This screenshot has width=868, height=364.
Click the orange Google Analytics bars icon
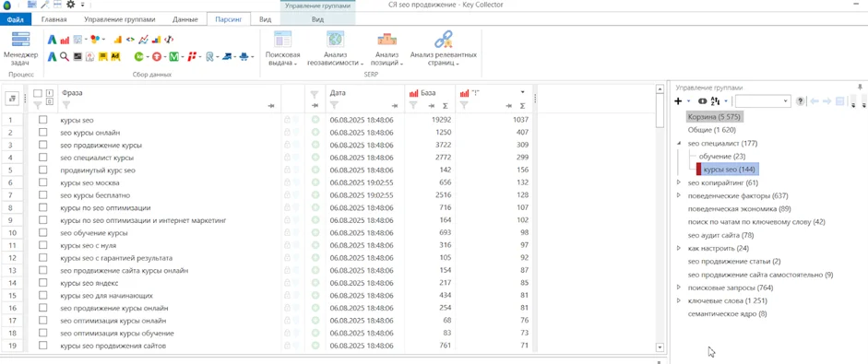[117, 40]
